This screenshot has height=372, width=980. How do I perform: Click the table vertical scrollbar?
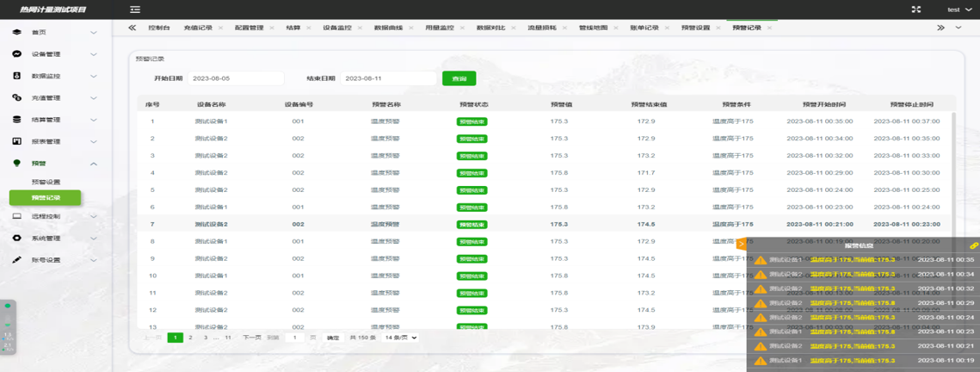pyautogui.click(x=953, y=209)
